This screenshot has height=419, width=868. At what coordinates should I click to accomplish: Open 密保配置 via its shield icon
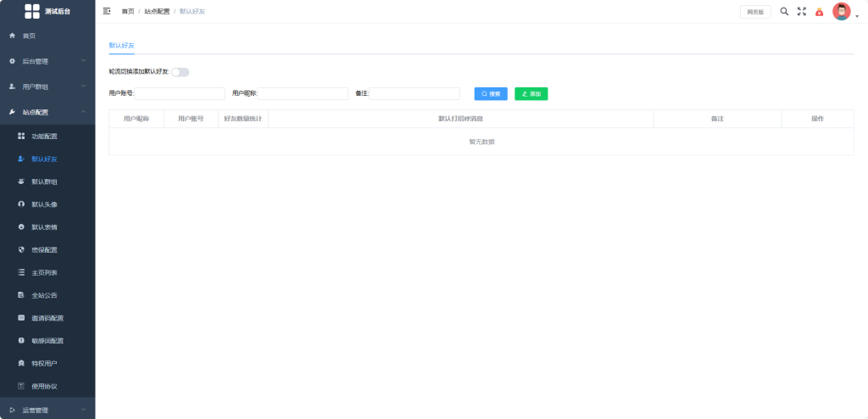click(21, 249)
